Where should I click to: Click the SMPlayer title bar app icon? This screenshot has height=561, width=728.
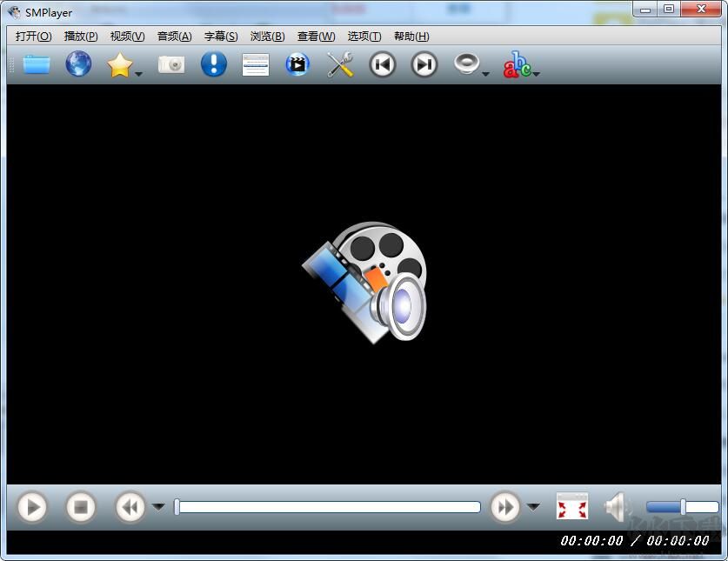pyautogui.click(x=15, y=12)
